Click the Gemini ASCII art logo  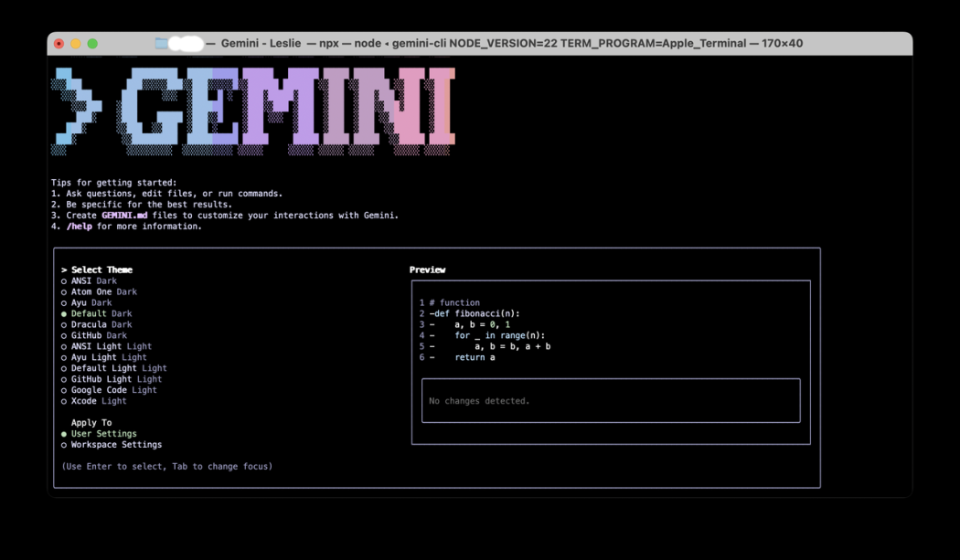tap(253, 108)
